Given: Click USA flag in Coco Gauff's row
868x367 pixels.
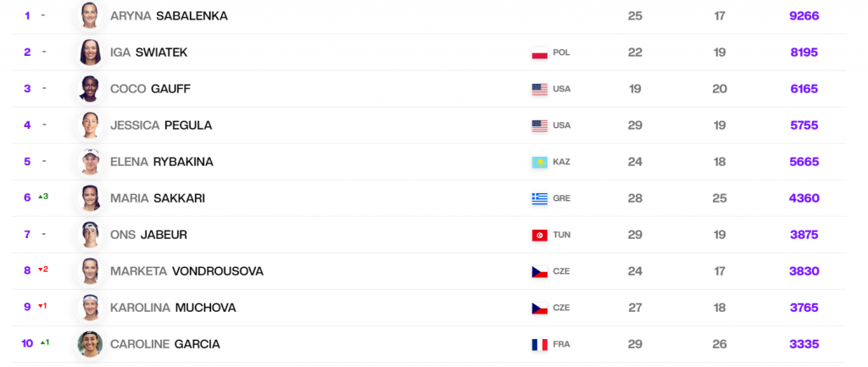Looking at the screenshot, I should 539,89.
